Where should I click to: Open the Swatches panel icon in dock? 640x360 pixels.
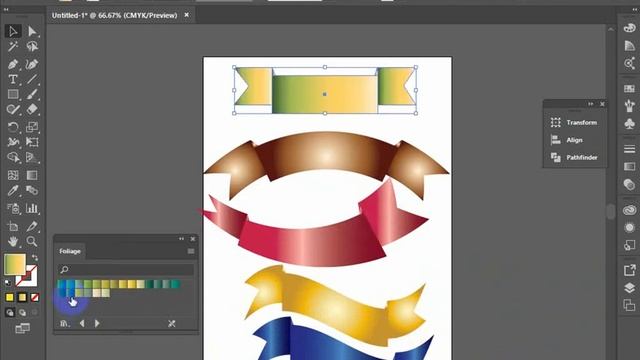point(629,89)
